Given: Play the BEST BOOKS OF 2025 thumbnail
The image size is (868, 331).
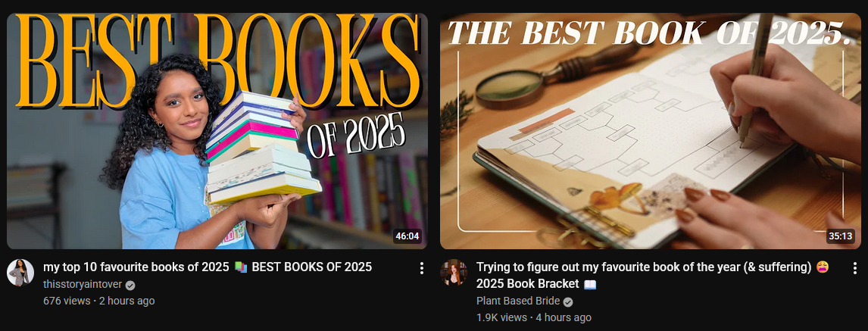Looking at the screenshot, I should point(217,130).
